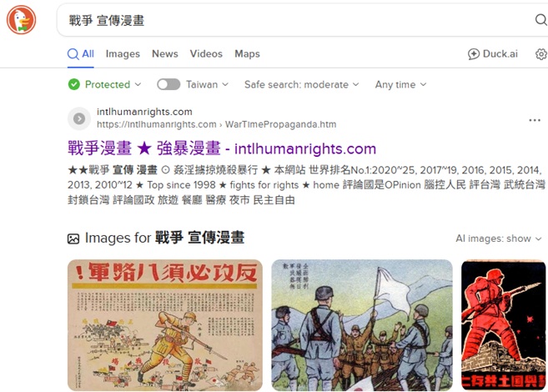Open the three-dot result options menu
Screen dimensions: 548x392
[535, 120]
